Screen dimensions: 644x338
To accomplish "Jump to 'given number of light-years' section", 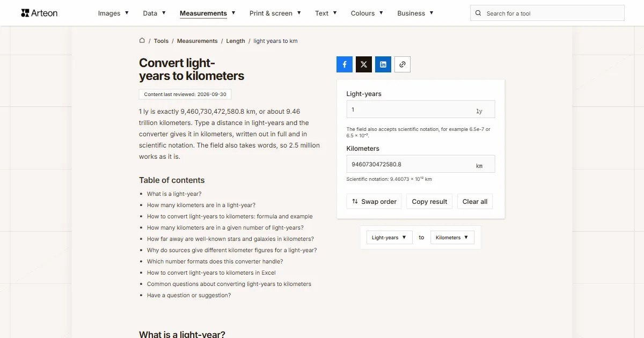I will click(x=225, y=227).
